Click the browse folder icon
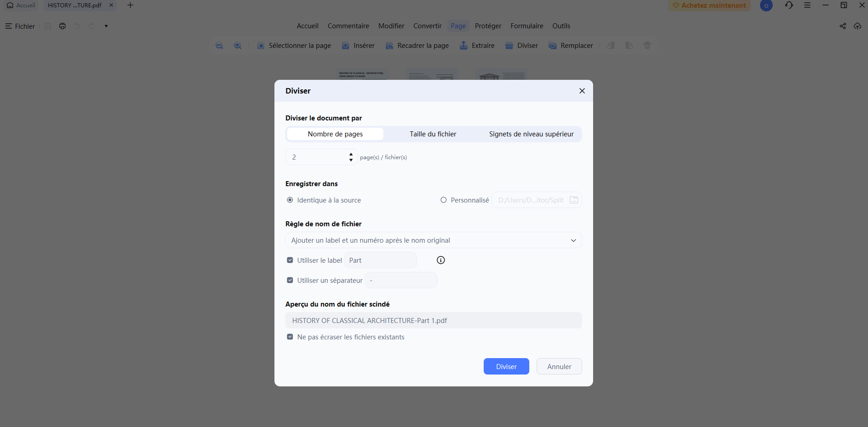868x427 pixels. point(574,200)
